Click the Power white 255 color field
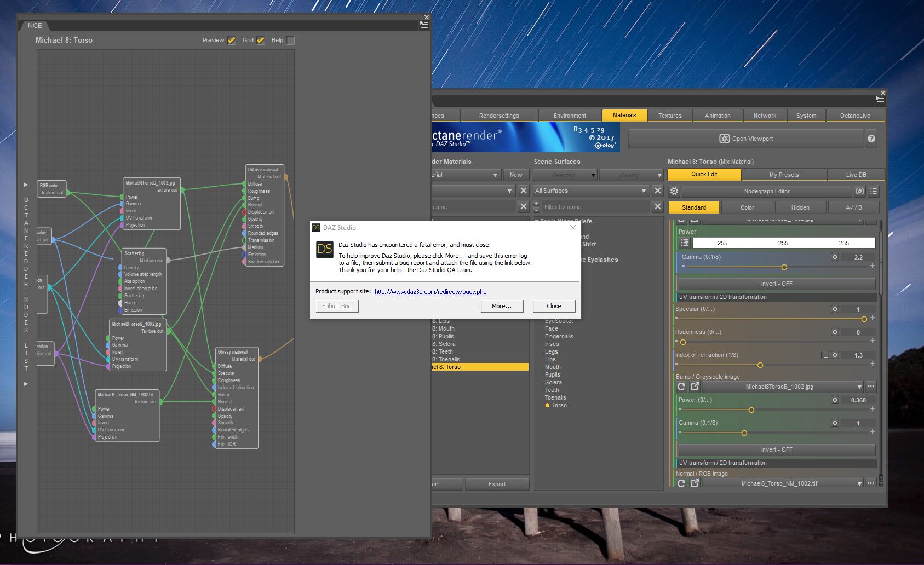This screenshot has height=565, width=924. tap(783, 243)
